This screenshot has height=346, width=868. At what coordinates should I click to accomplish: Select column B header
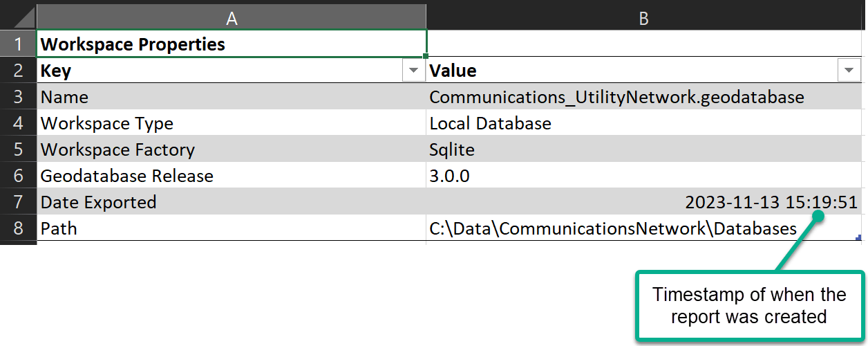click(643, 19)
